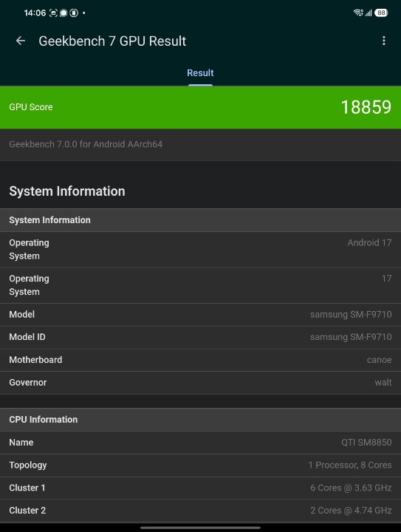The height and width of the screenshot is (532, 401).
Task: Tap 6 Cores @ 3.63 GHz value
Action: (351, 488)
